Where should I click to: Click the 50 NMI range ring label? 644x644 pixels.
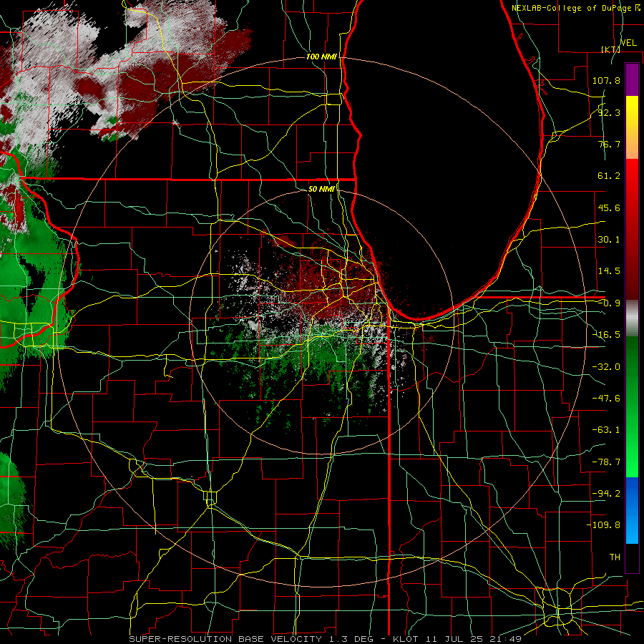click(x=321, y=189)
